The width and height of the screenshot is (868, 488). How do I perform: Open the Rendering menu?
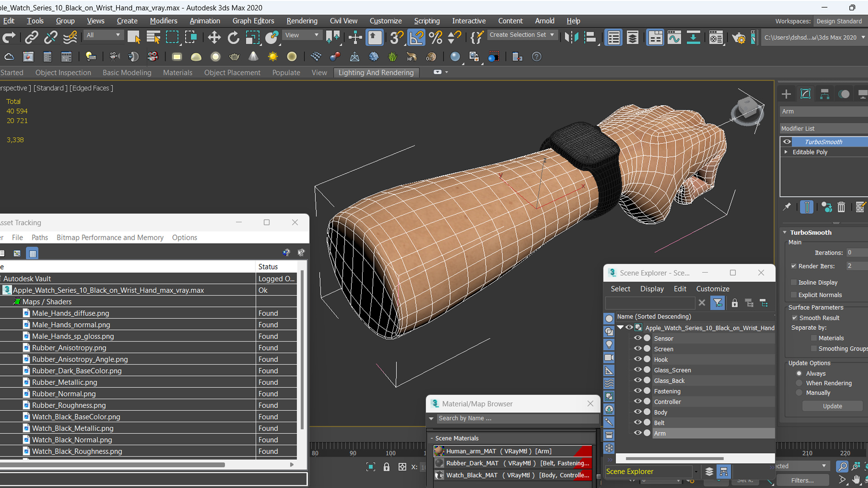[302, 21]
